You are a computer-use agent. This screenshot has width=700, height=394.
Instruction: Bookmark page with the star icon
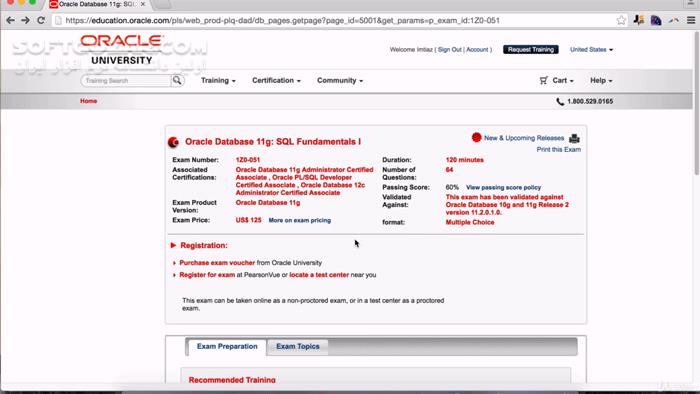pos(621,21)
